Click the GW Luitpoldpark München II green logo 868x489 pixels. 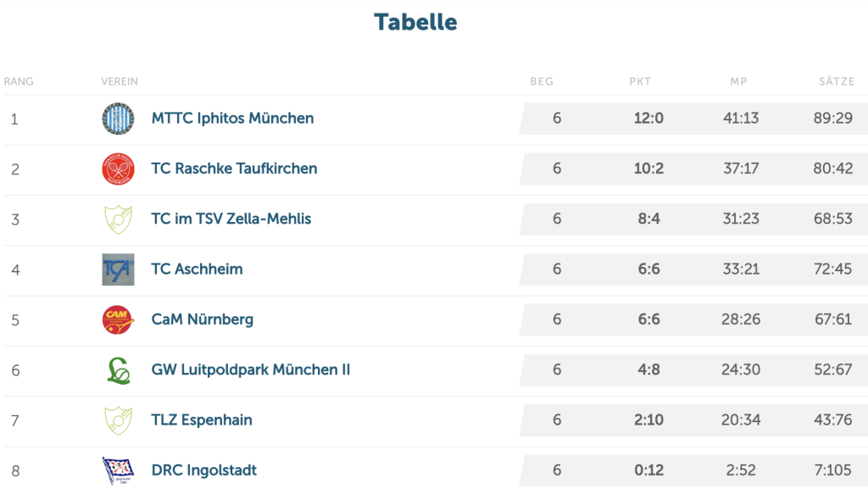[x=119, y=370]
